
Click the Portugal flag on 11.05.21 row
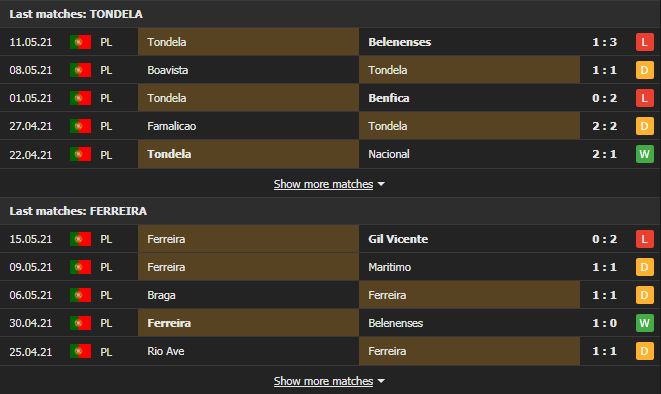click(81, 42)
